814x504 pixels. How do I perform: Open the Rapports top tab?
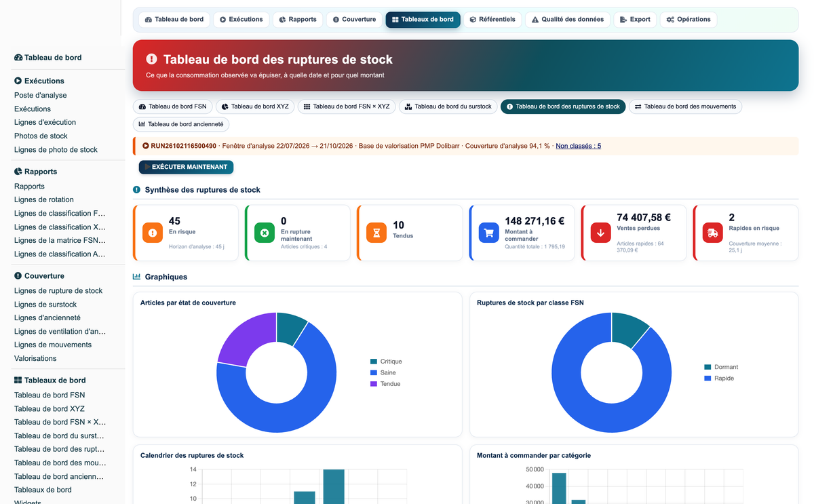point(298,20)
